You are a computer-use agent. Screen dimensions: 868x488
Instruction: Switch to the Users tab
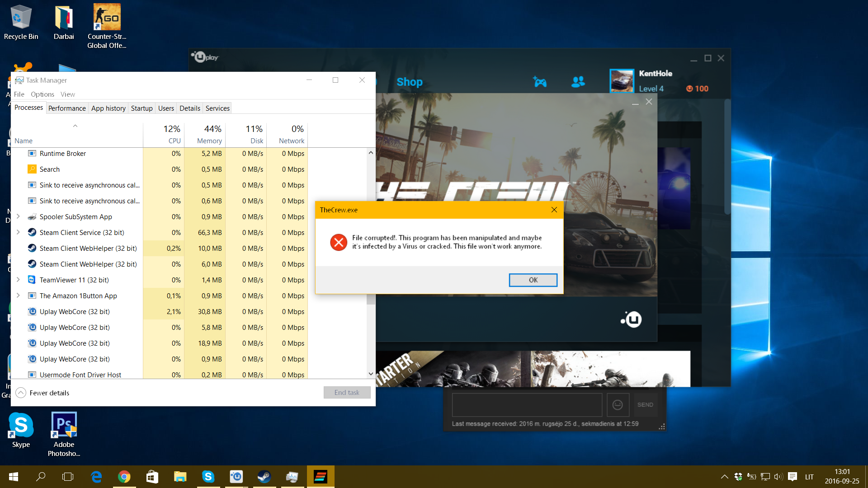point(166,108)
